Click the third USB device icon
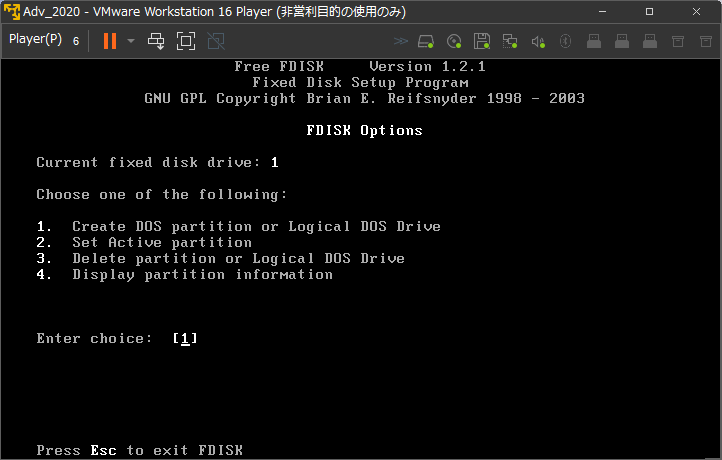This screenshot has height=460, width=722. coord(650,41)
